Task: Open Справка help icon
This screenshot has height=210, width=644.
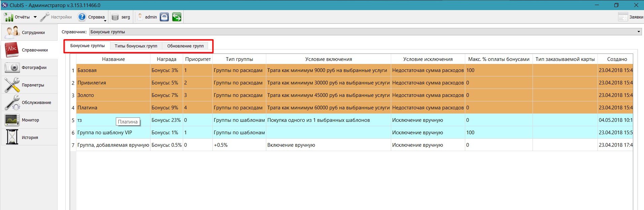Action: point(82,17)
